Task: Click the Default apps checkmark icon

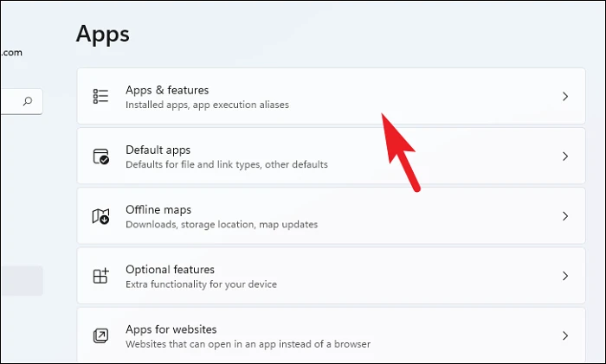Action: click(101, 156)
